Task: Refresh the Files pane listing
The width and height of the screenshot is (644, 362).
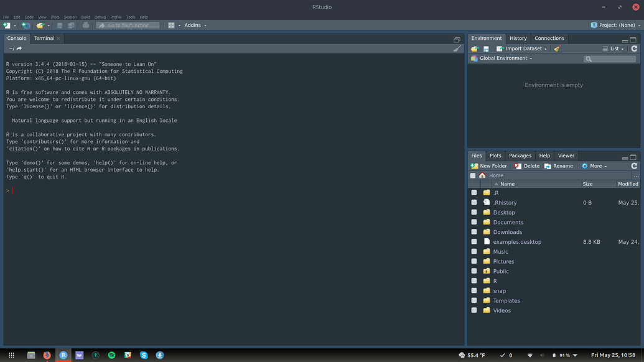Action: click(x=634, y=166)
